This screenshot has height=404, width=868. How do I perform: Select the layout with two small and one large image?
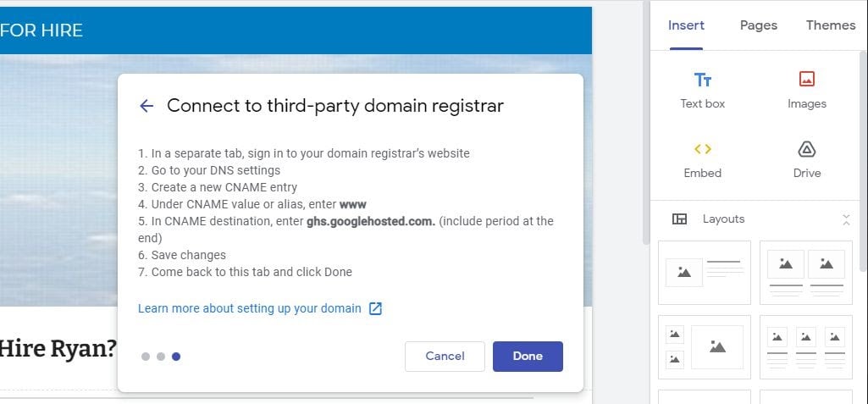(x=705, y=346)
